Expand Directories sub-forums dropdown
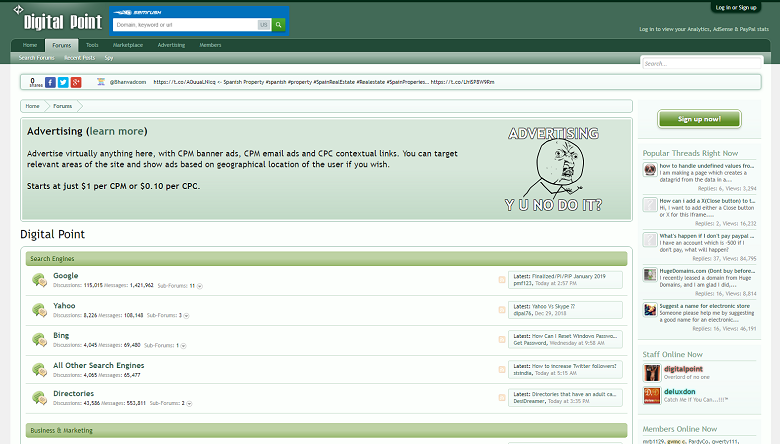The width and height of the screenshot is (780, 444). (189, 403)
